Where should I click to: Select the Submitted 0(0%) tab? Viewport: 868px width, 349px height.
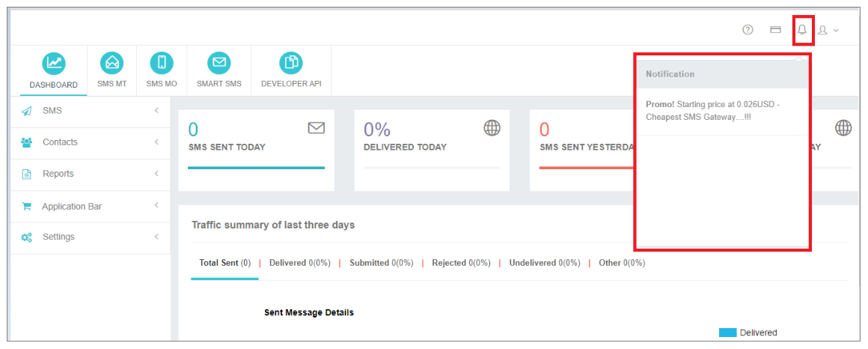tap(382, 263)
